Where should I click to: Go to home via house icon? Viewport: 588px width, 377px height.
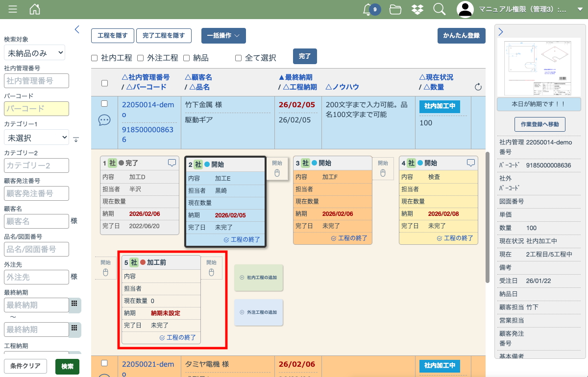(35, 9)
